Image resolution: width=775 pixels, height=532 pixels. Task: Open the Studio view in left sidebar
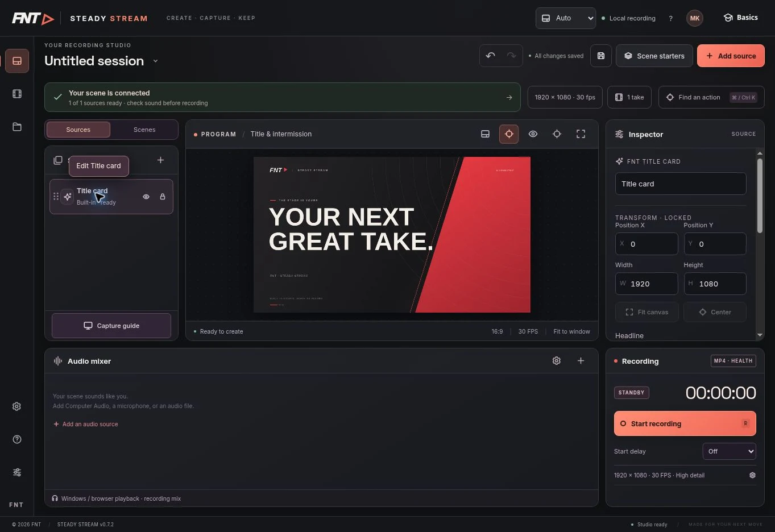[17, 61]
